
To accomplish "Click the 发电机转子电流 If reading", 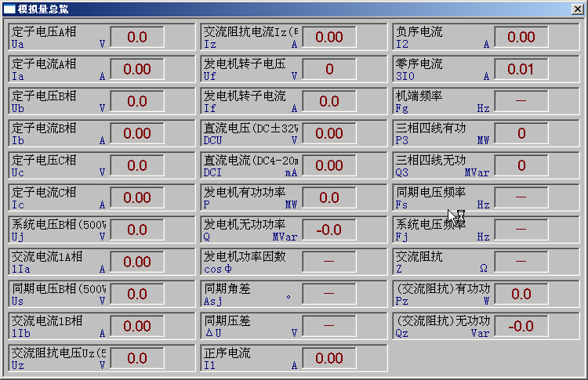I will click(329, 101).
